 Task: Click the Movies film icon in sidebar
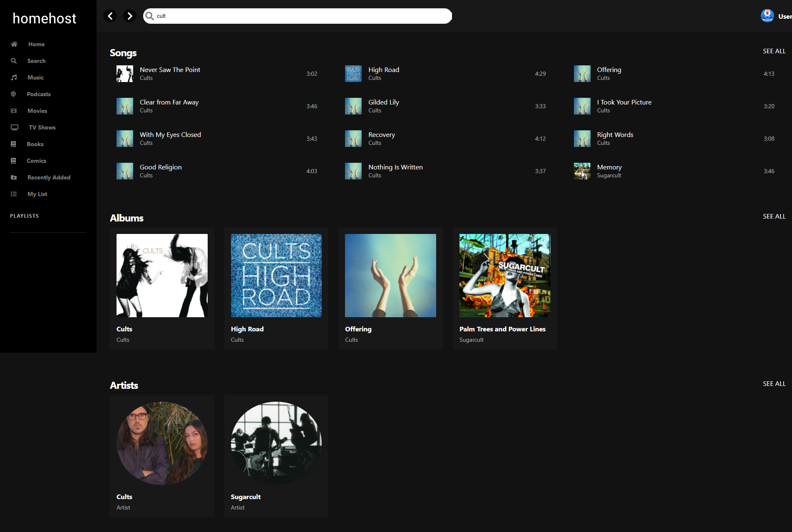pos(14,111)
